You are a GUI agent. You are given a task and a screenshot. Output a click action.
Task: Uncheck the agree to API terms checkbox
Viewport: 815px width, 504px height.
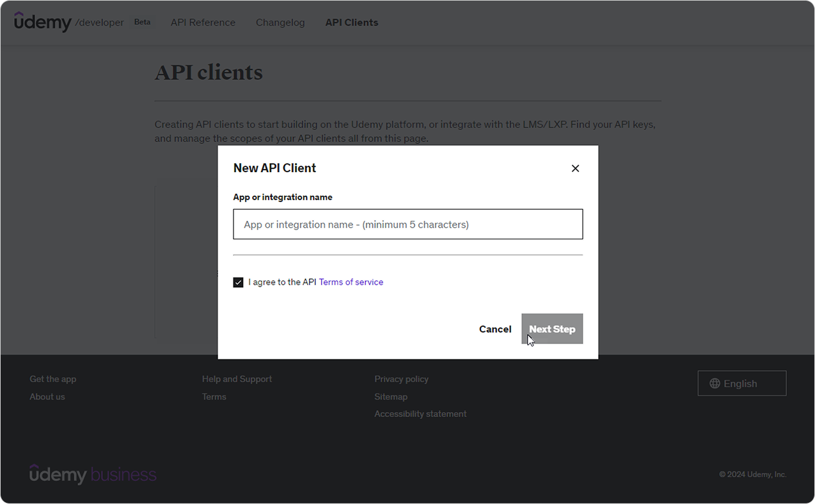pyautogui.click(x=238, y=282)
